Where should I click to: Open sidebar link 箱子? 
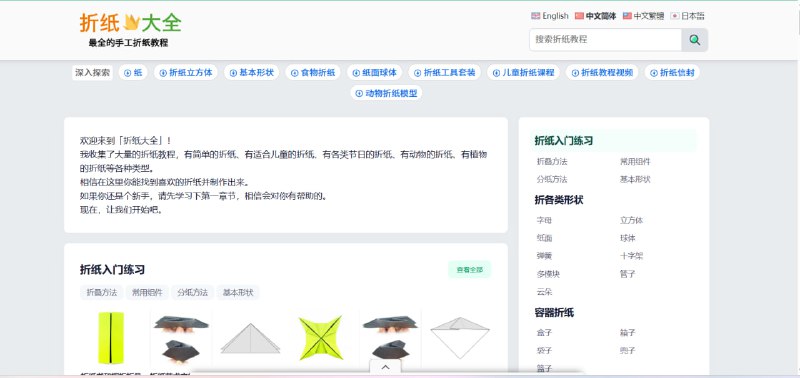[628, 333]
